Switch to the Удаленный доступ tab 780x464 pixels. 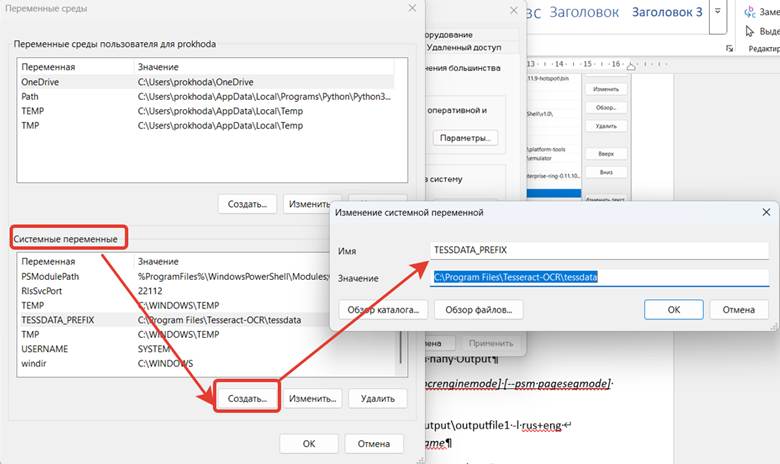[x=464, y=48]
